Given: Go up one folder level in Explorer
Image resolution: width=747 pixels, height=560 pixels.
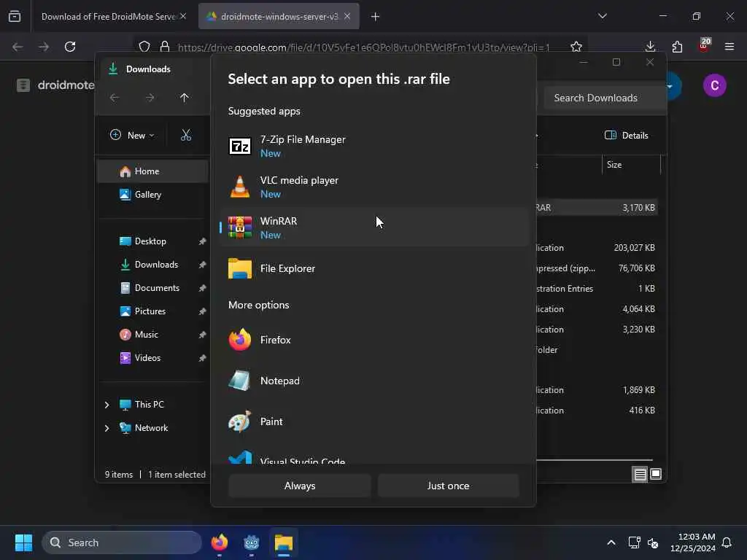Looking at the screenshot, I should [185, 98].
